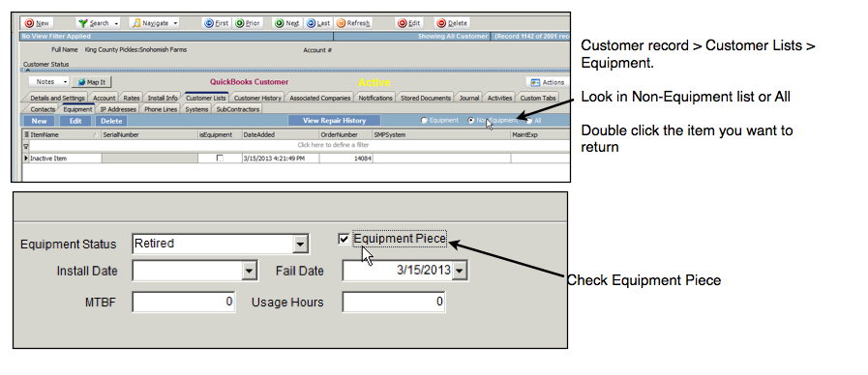The width and height of the screenshot is (868, 375).
Task: Select the Equipment sub-tab
Action: point(77,109)
